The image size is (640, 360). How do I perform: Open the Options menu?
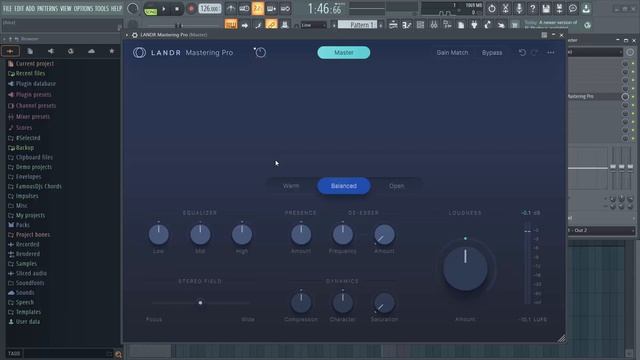pos(83,8)
